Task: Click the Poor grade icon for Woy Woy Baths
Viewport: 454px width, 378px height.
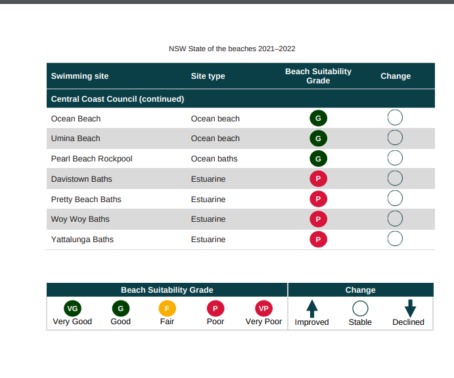Action: tap(318, 219)
